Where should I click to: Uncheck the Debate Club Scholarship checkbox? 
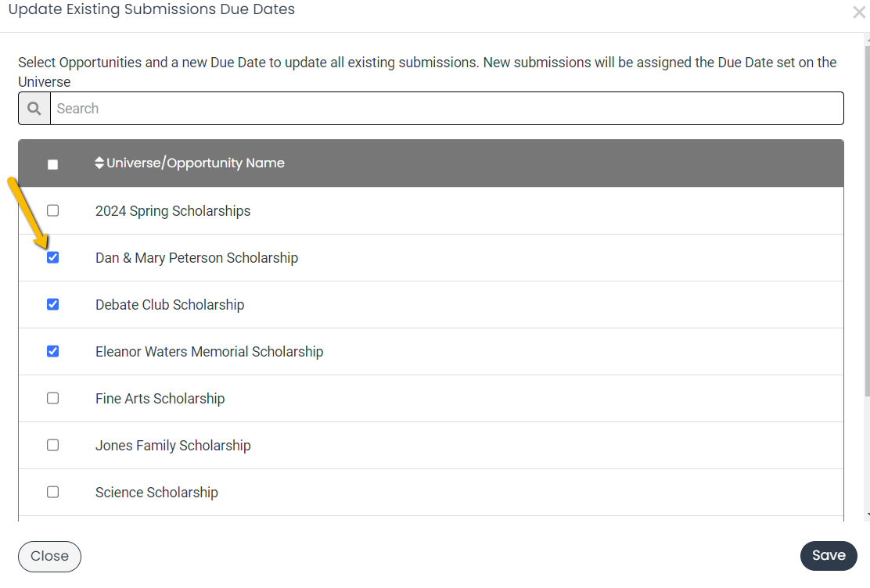(52, 304)
